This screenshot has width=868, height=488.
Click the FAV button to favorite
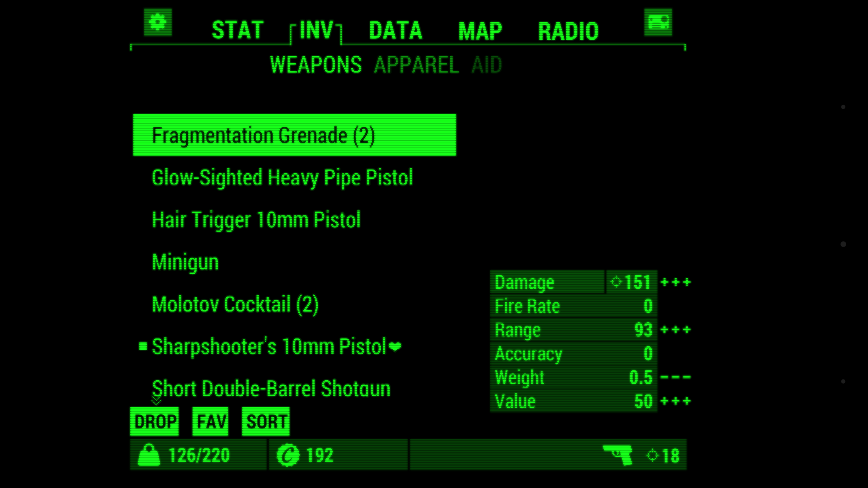(211, 421)
